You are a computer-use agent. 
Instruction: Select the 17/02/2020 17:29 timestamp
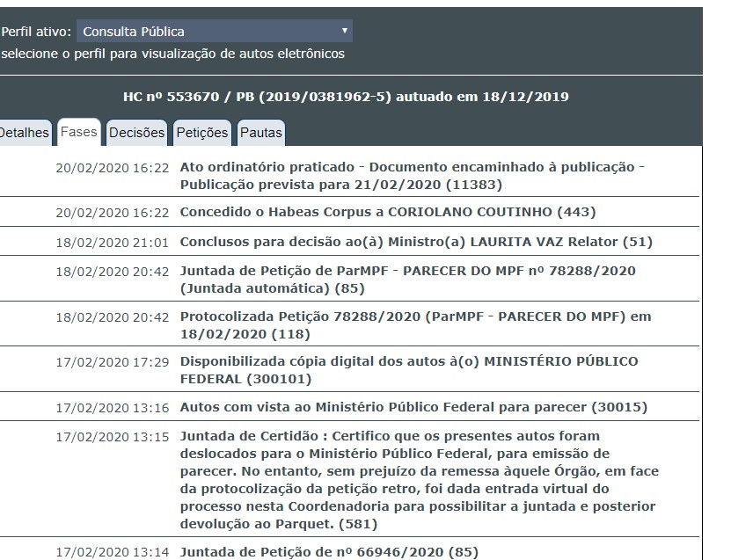click(112, 362)
